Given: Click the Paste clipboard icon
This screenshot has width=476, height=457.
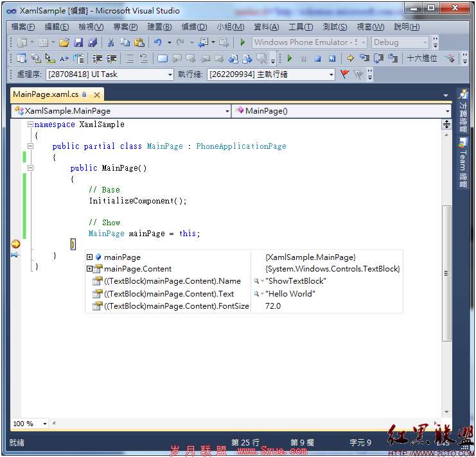Looking at the screenshot, I should [x=139, y=42].
